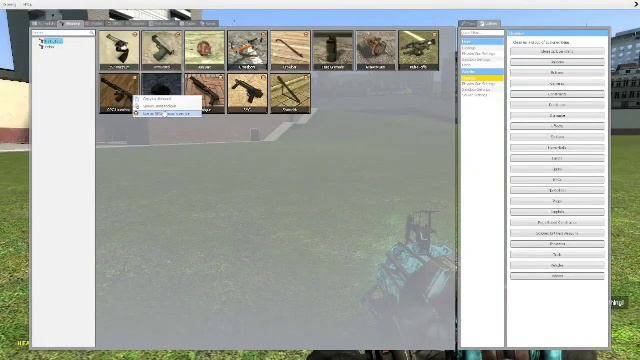Click the Wheels cleanup button
Screen dimensions: 640x360
(x=557, y=276)
